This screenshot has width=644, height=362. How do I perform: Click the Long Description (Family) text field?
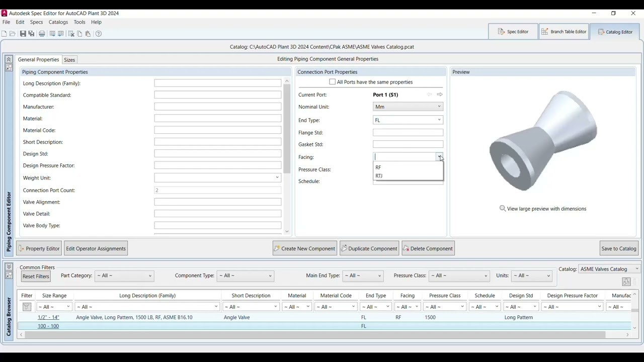[x=217, y=83]
